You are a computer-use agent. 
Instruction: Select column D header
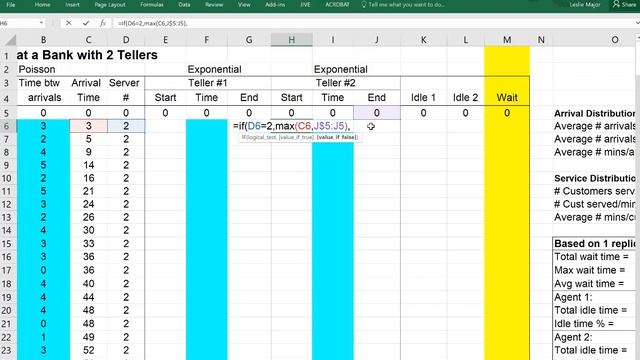[126, 40]
